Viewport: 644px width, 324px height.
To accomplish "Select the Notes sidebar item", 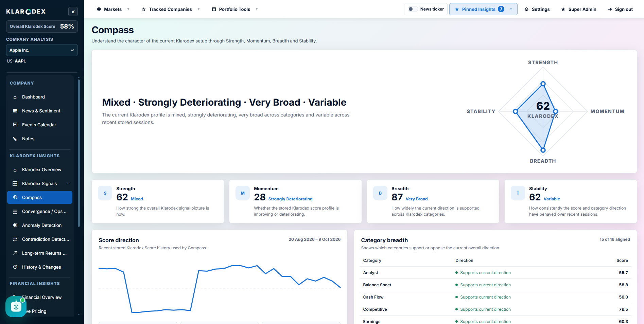I will click(x=40, y=139).
